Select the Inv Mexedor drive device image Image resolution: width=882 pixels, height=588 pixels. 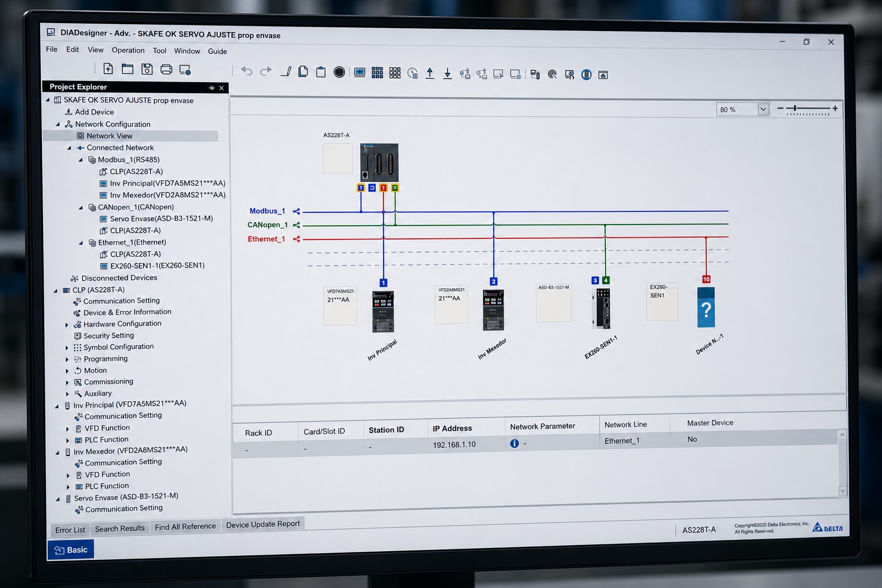493,310
